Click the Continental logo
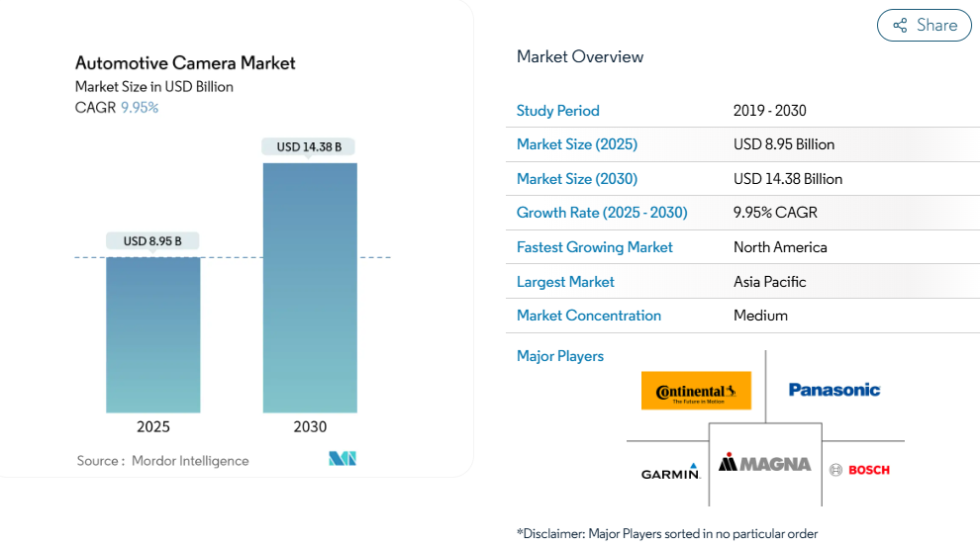980x548 pixels. [696, 391]
